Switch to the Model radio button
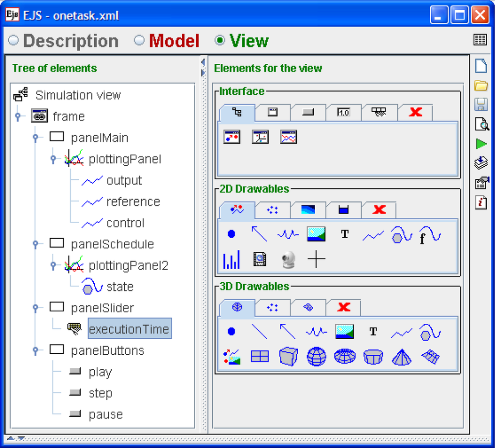This screenshot has width=495, height=448. 139,41
